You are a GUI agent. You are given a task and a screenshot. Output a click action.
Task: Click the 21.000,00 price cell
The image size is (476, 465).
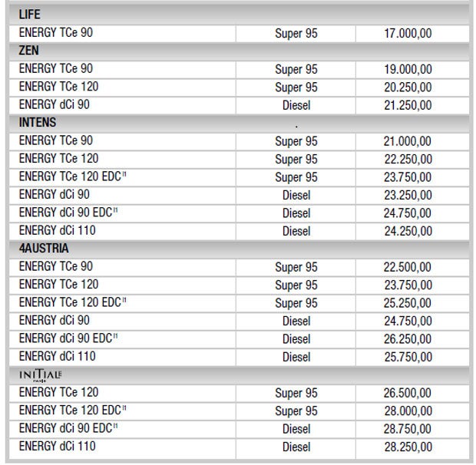tap(408, 141)
